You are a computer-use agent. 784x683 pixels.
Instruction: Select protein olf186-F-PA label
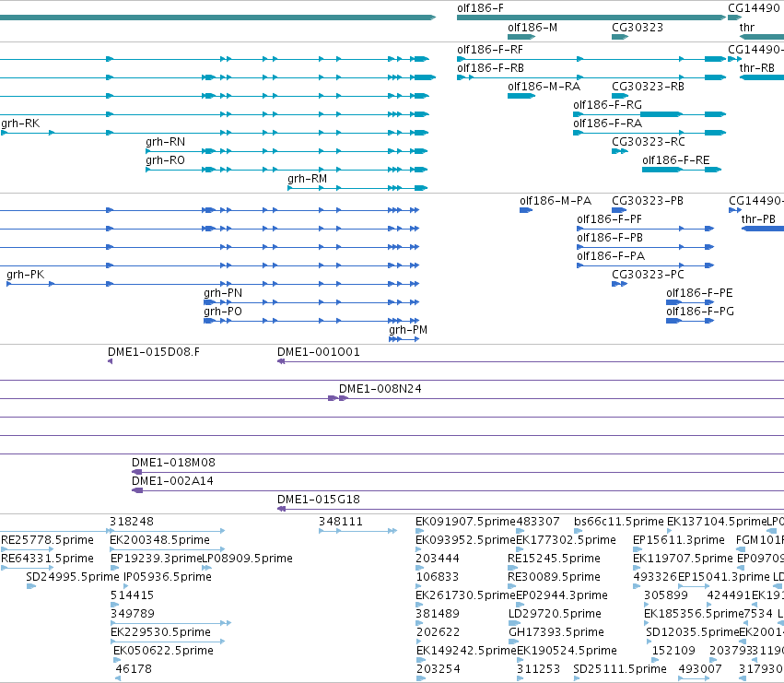pos(611,256)
